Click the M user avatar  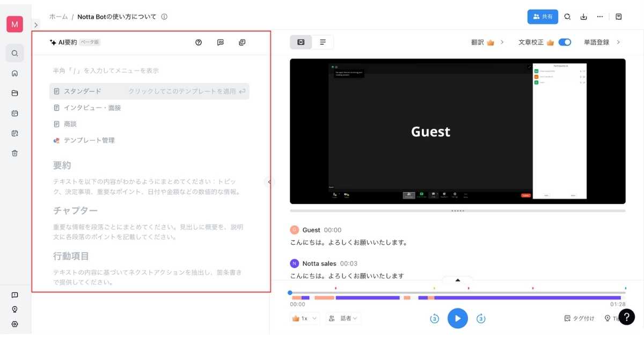[x=14, y=24]
